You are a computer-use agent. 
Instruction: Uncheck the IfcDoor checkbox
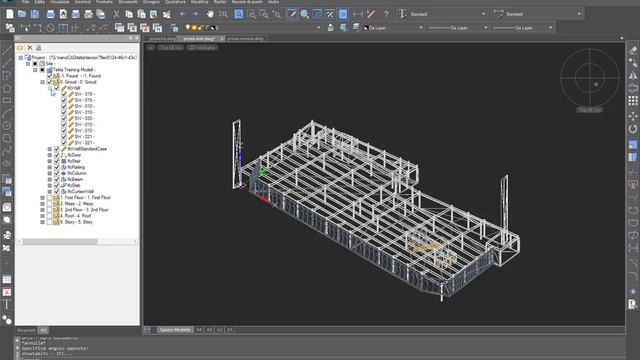point(57,155)
